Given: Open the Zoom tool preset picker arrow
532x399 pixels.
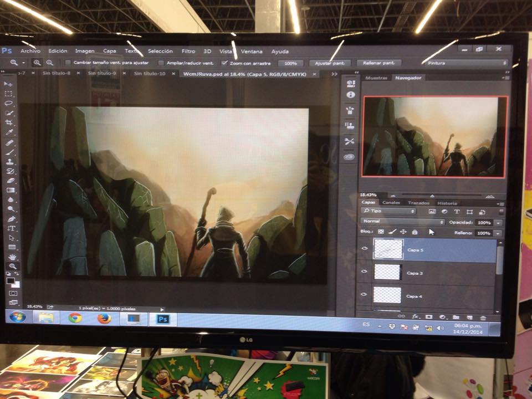Looking at the screenshot, I should (23, 63).
